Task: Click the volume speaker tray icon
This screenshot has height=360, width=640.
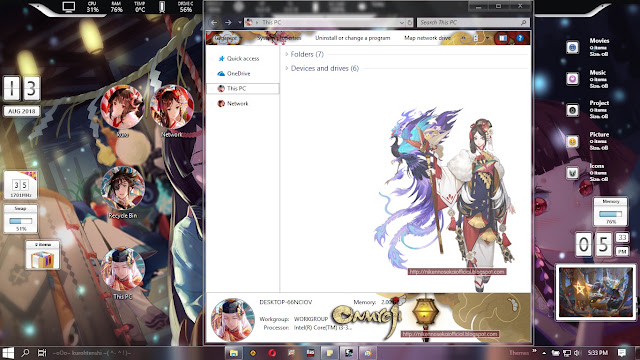Action: tap(577, 353)
